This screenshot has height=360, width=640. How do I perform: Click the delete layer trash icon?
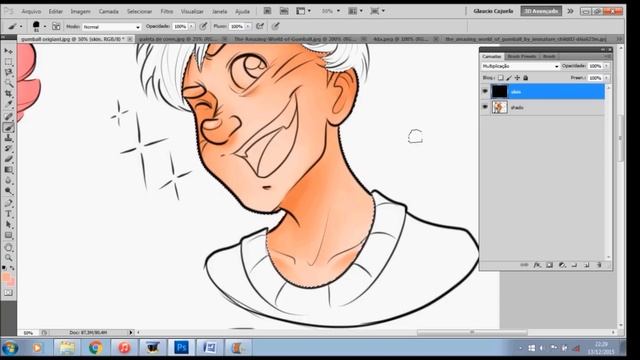(x=600, y=265)
